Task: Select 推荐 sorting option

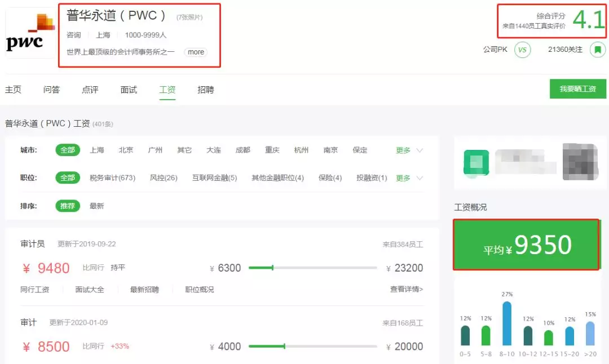Action: click(x=67, y=206)
